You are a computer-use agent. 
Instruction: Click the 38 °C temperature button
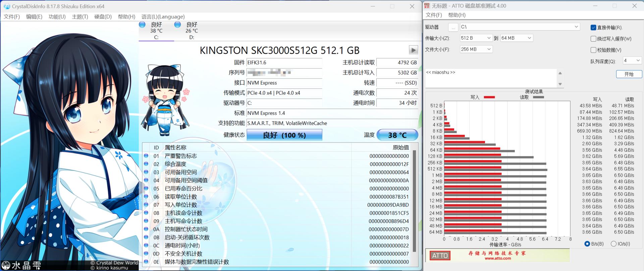397,135
